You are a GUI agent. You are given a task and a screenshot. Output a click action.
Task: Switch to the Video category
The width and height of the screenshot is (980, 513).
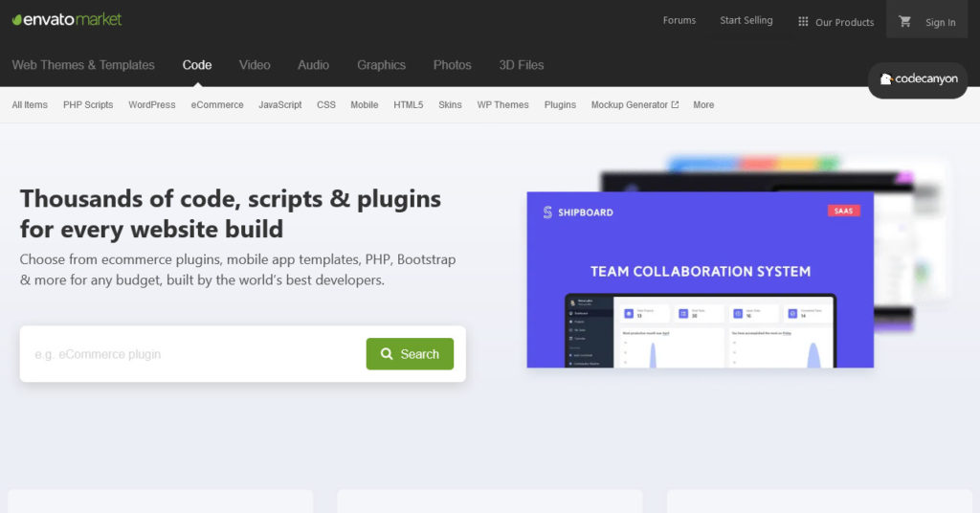point(255,65)
